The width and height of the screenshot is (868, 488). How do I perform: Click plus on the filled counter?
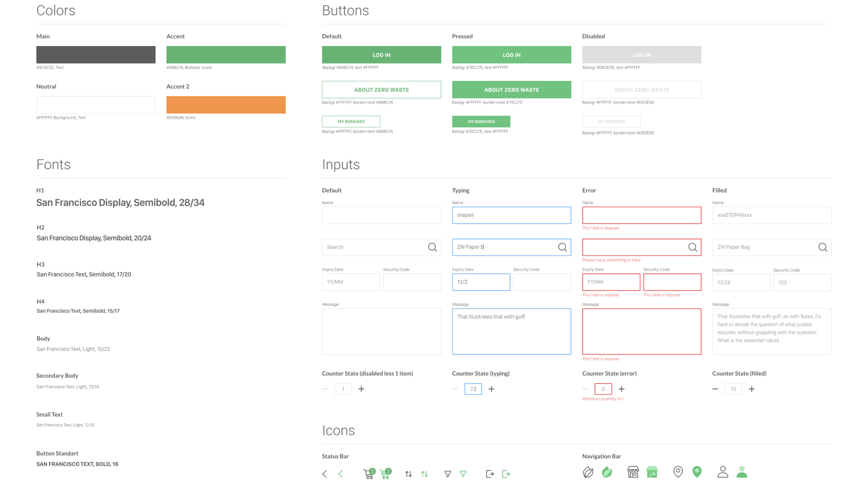pos(752,389)
